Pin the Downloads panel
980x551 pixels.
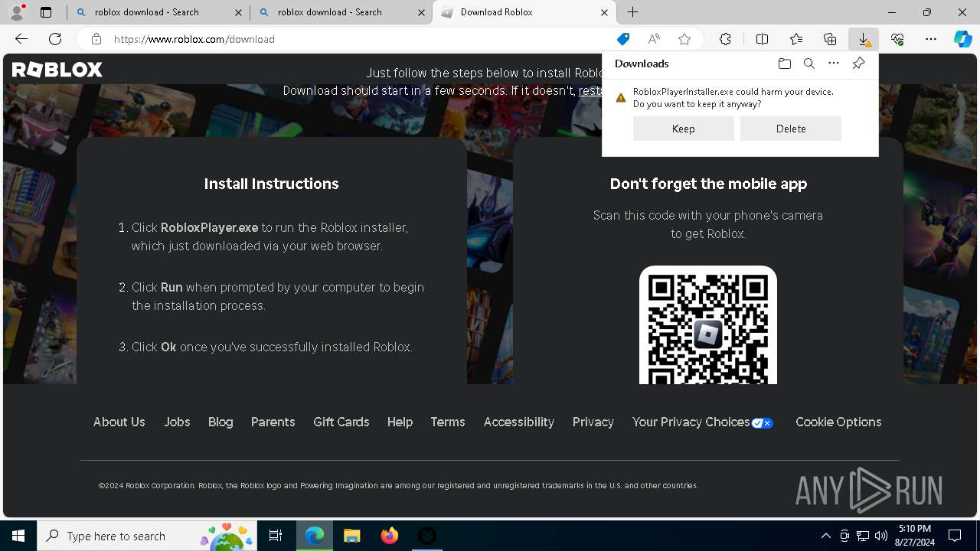click(858, 64)
